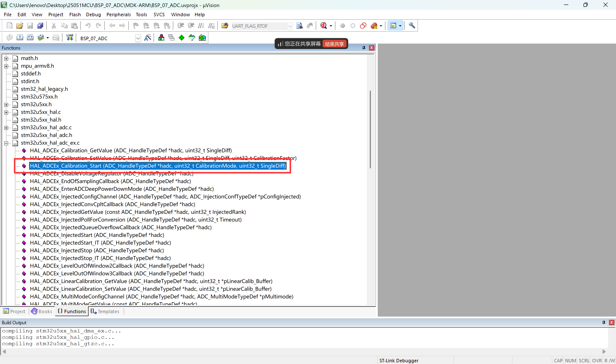The height and width of the screenshot is (364, 616).
Task: Collapse the stm32u5xx_hal_adc_ex.c tree node
Action: [6, 143]
